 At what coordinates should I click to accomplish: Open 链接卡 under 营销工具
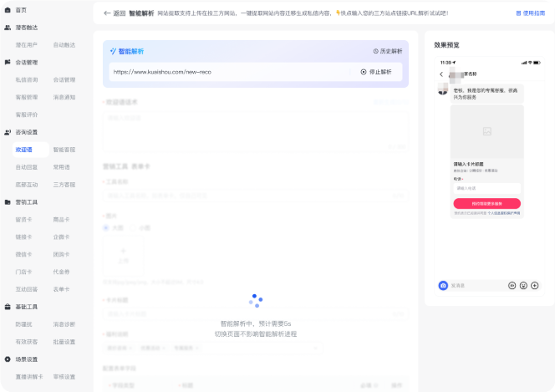click(23, 237)
